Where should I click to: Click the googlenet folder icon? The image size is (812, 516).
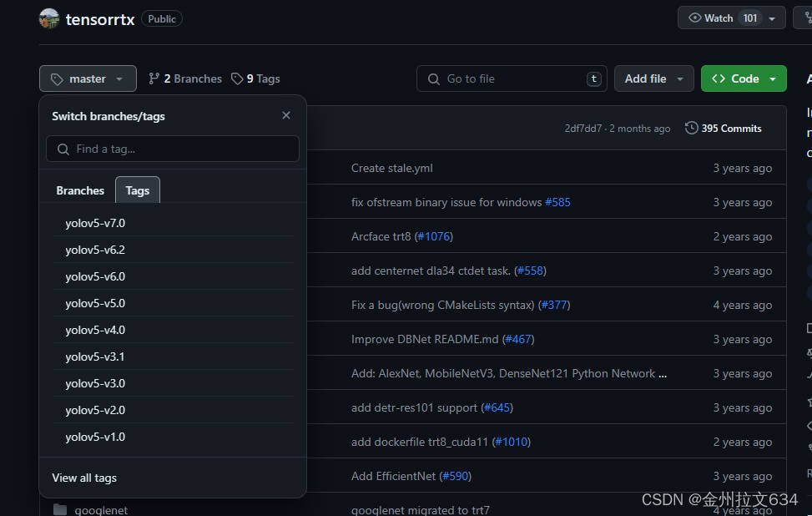(x=60, y=510)
